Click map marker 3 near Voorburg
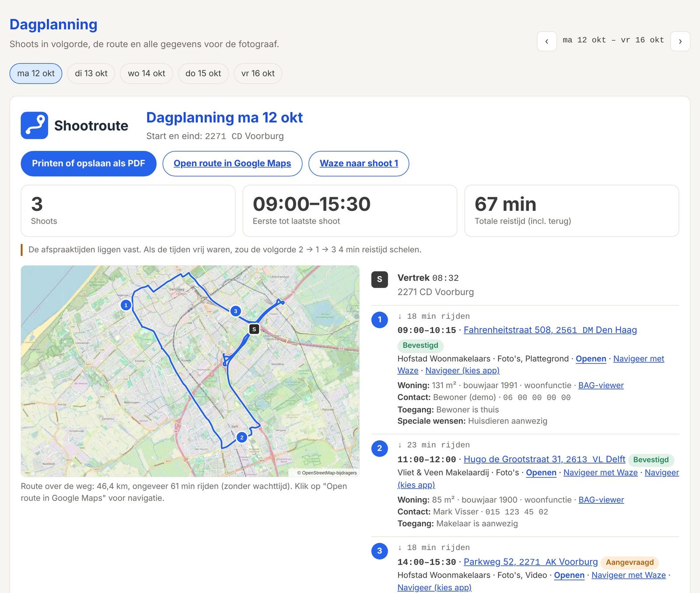The width and height of the screenshot is (700, 593). point(235,311)
